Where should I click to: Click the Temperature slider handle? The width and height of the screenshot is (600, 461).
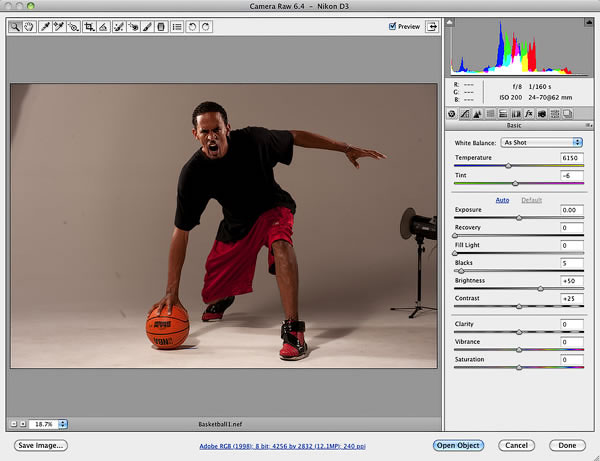(508, 166)
